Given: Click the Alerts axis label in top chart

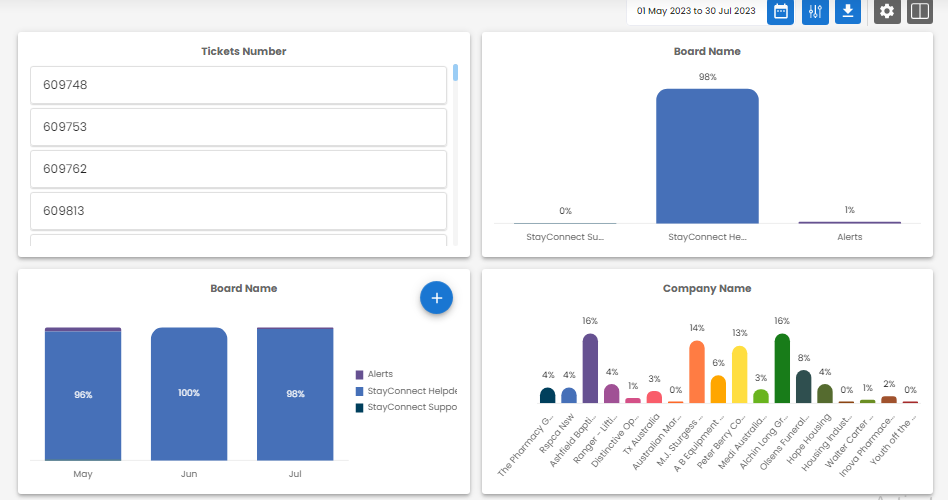Looking at the screenshot, I should [849, 237].
